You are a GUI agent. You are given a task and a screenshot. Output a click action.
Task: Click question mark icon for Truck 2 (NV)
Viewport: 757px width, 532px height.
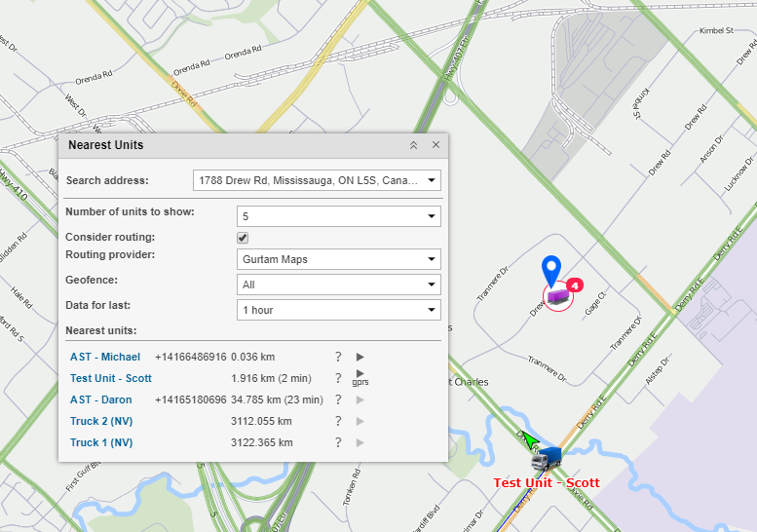pos(338,421)
